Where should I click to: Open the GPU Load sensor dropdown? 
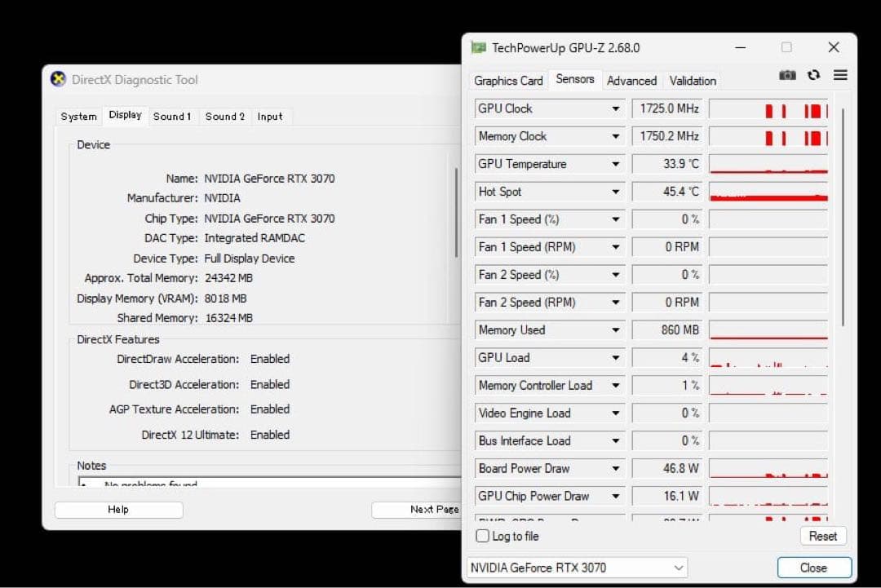click(x=615, y=358)
